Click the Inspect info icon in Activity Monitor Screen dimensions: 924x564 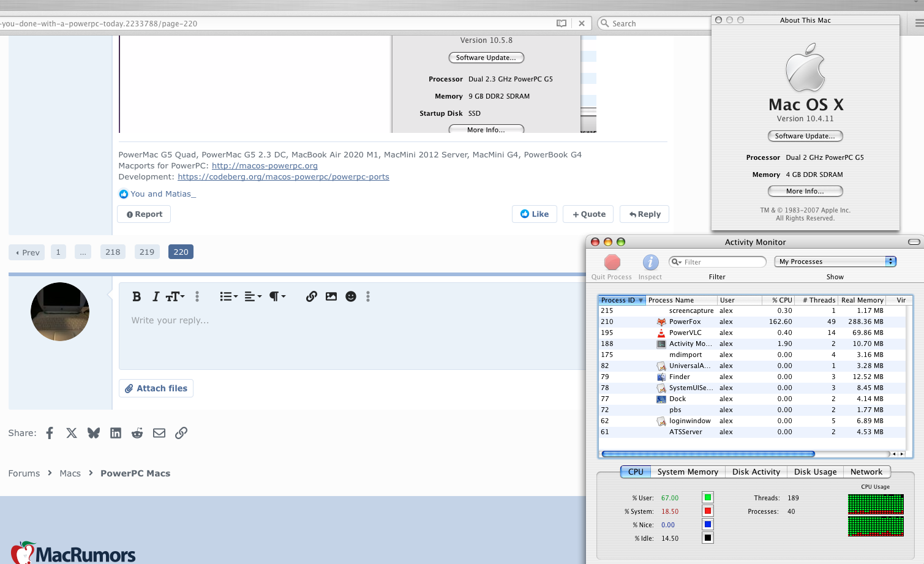(x=650, y=262)
